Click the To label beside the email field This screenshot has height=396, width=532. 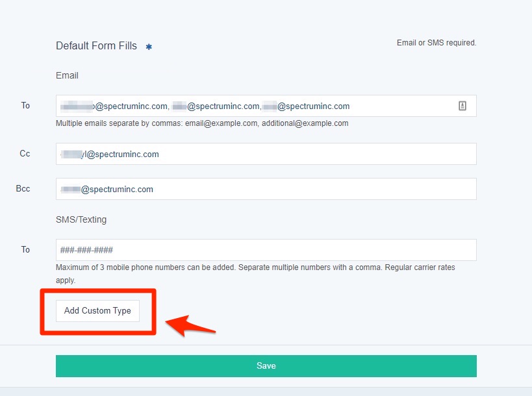(25, 105)
